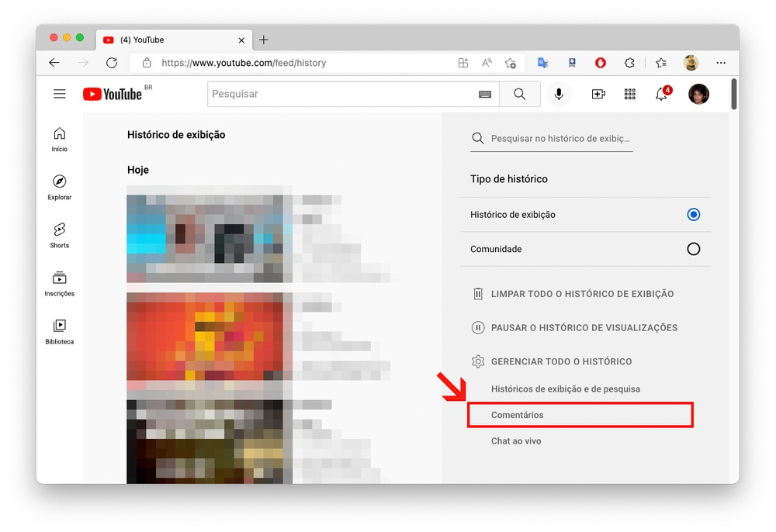Open the account avatar menu
Viewport: 776px width, 532px height.
pyautogui.click(x=698, y=94)
